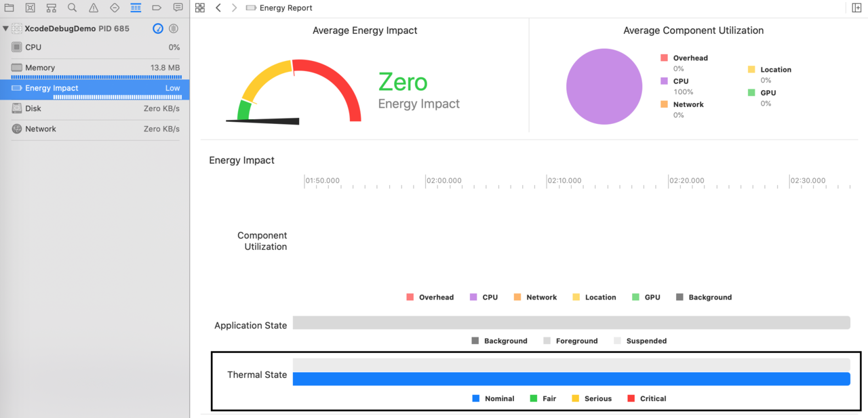Click the Network gauge globe icon

pos(17,129)
